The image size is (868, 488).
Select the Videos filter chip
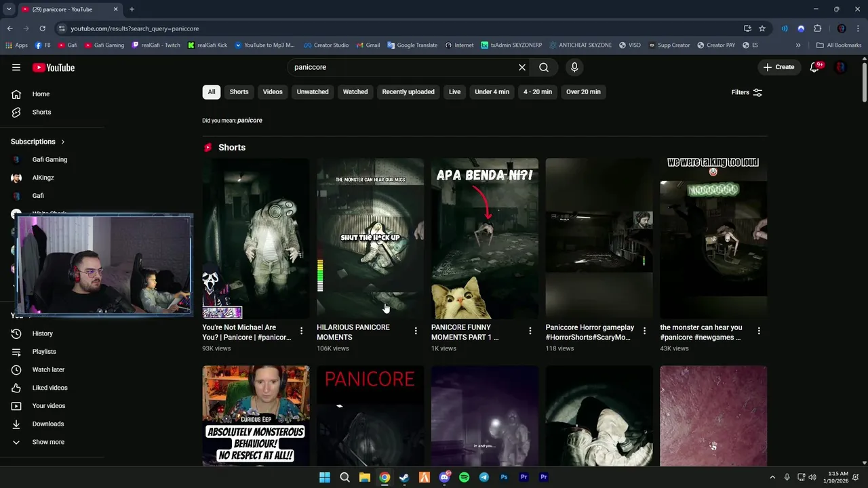coord(273,92)
